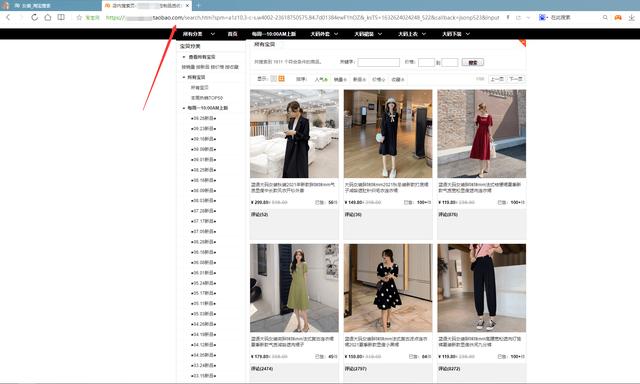Open the reading mode book icon

click(61, 17)
